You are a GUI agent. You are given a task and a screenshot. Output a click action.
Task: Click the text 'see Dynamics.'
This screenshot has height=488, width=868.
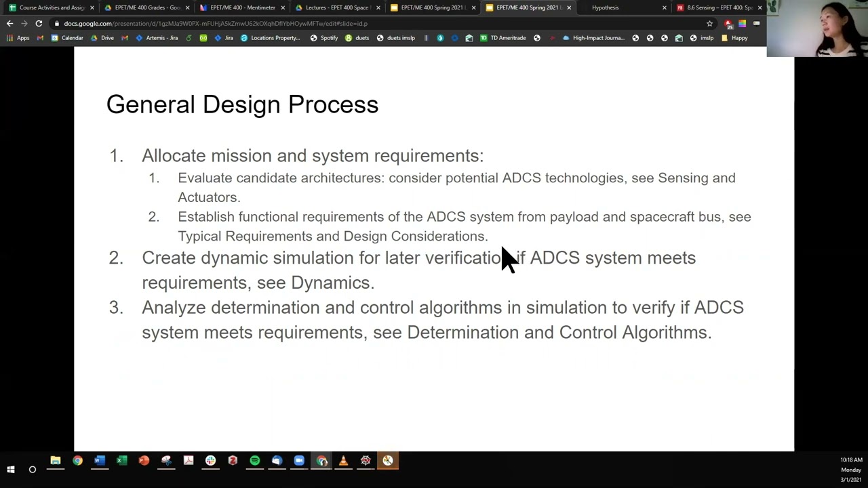tap(315, 283)
